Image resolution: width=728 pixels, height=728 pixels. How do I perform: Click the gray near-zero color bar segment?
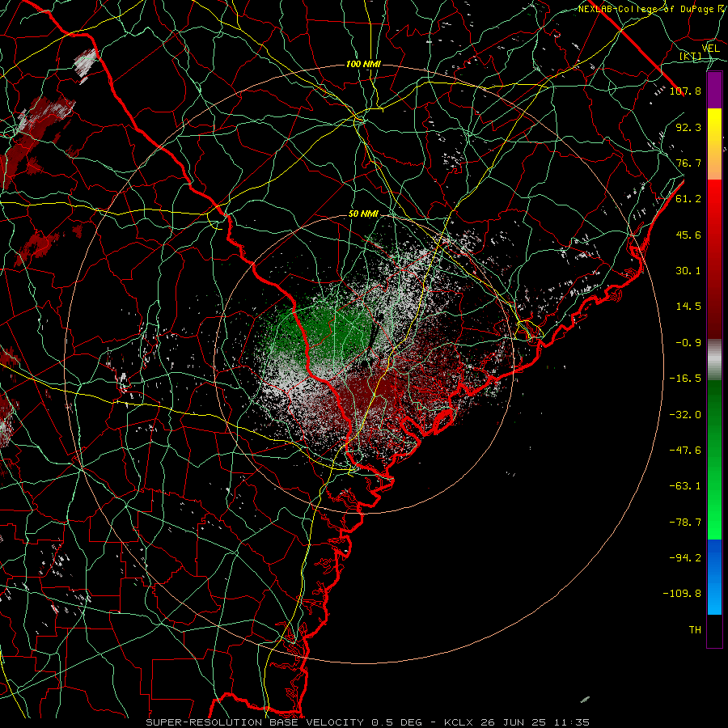(714, 359)
